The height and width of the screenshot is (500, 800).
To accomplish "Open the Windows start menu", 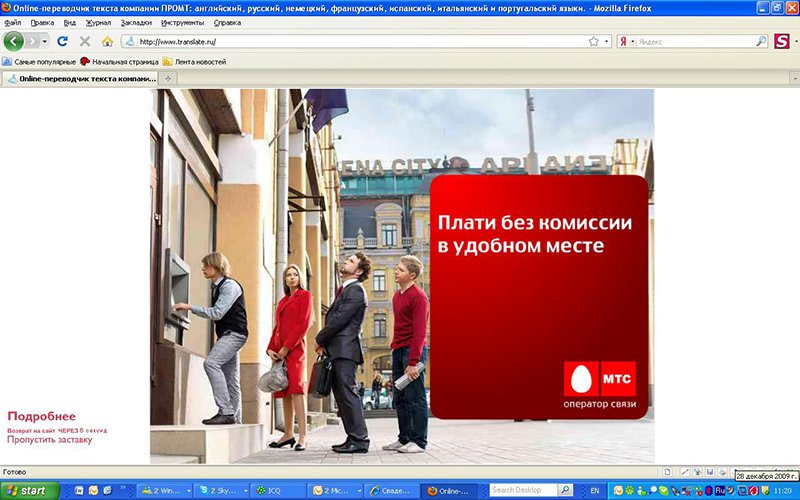I will pyautogui.click(x=30, y=490).
